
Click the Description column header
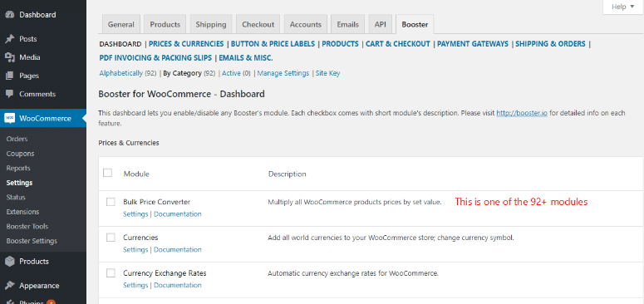pyautogui.click(x=287, y=174)
